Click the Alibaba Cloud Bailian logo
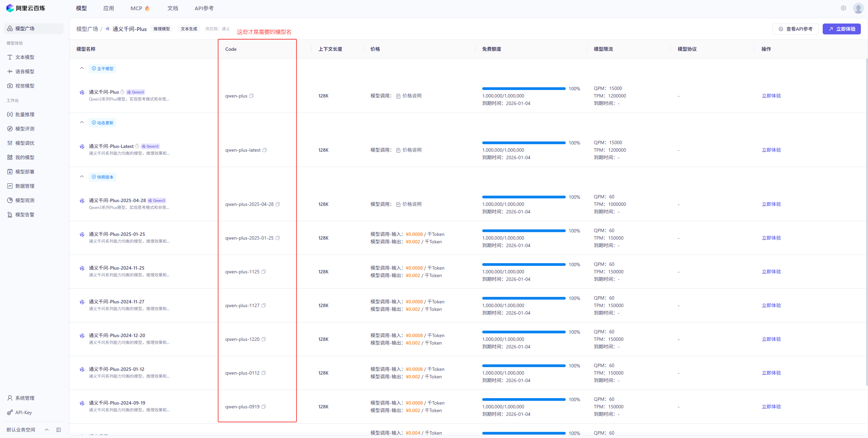Viewport: 868px width, 438px height. point(26,8)
